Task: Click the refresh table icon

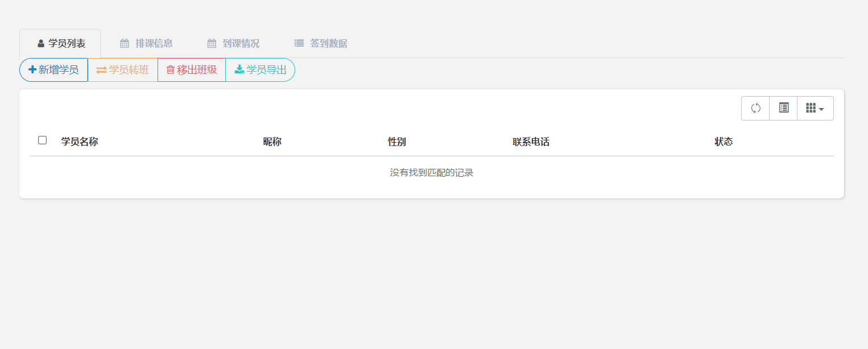Action: (x=755, y=108)
